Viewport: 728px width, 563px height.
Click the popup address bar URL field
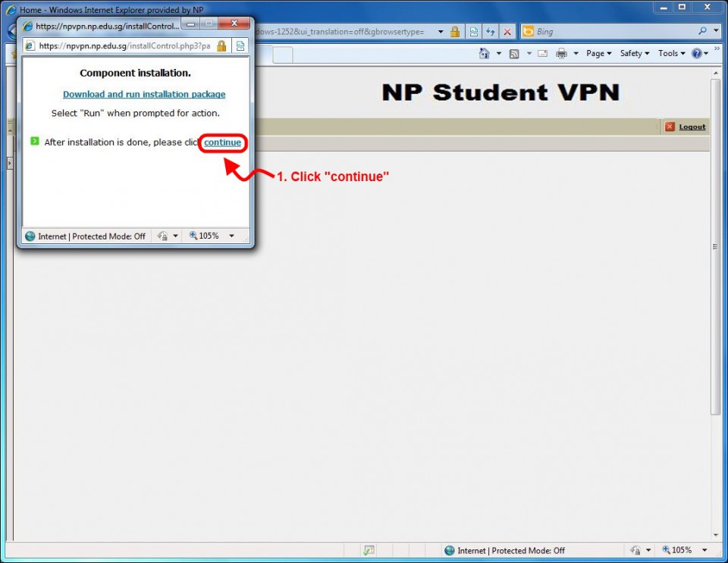coord(124,46)
